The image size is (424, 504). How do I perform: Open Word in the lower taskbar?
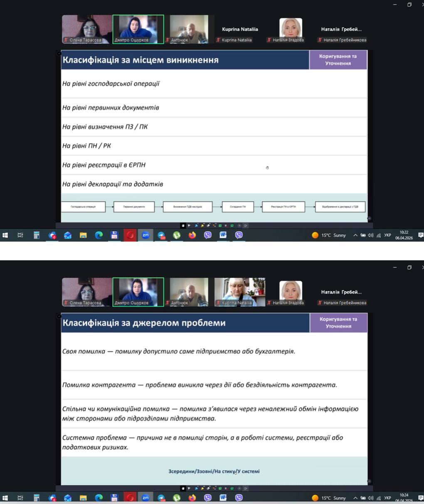pyautogui.click(x=223, y=498)
